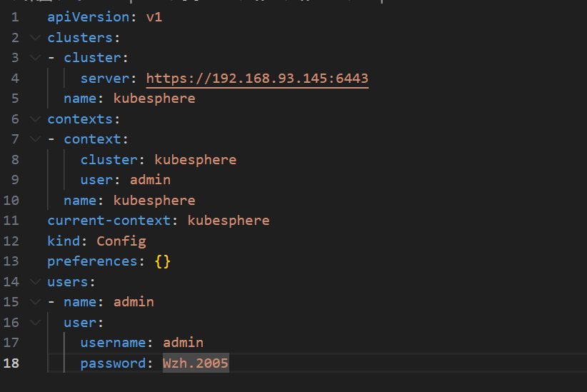Viewport: 587px width, 392px height.
Task: Click admin value after username
Action: 183,343
